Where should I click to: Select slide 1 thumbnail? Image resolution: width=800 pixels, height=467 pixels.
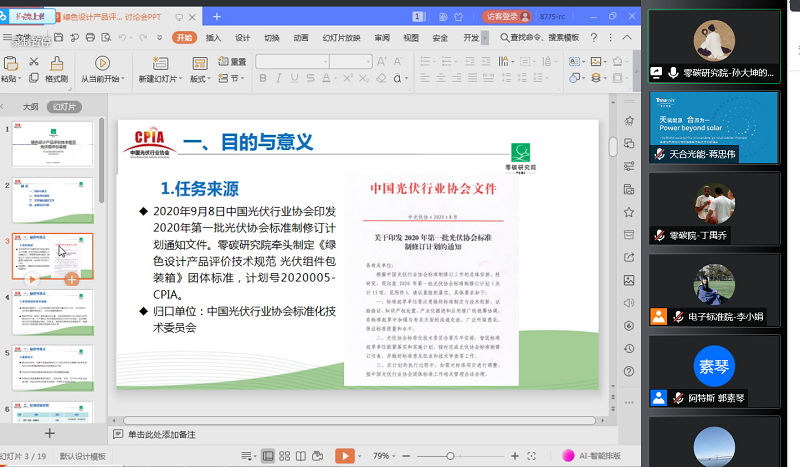[x=53, y=144]
